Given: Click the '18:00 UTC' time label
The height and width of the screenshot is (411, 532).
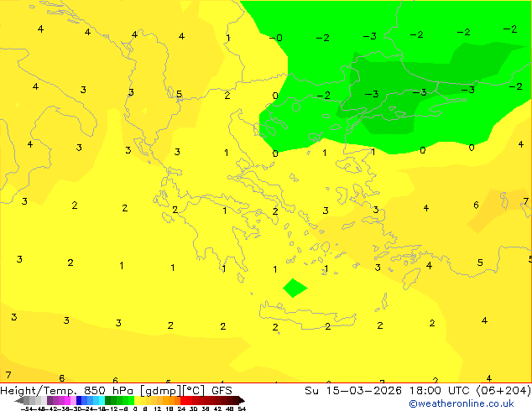Looking at the screenshot, I should pyautogui.click(x=441, y=391).
